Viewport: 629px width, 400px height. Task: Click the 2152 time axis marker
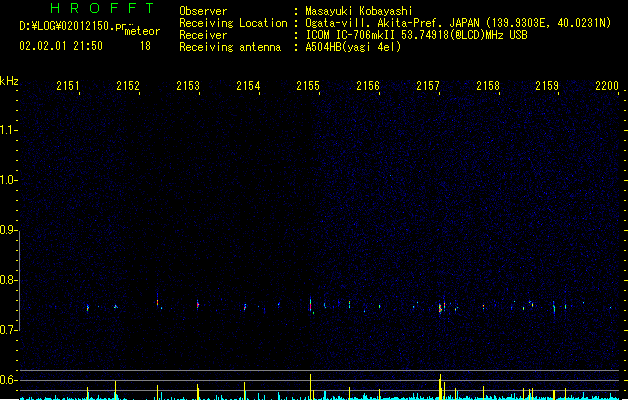point(128,85)
